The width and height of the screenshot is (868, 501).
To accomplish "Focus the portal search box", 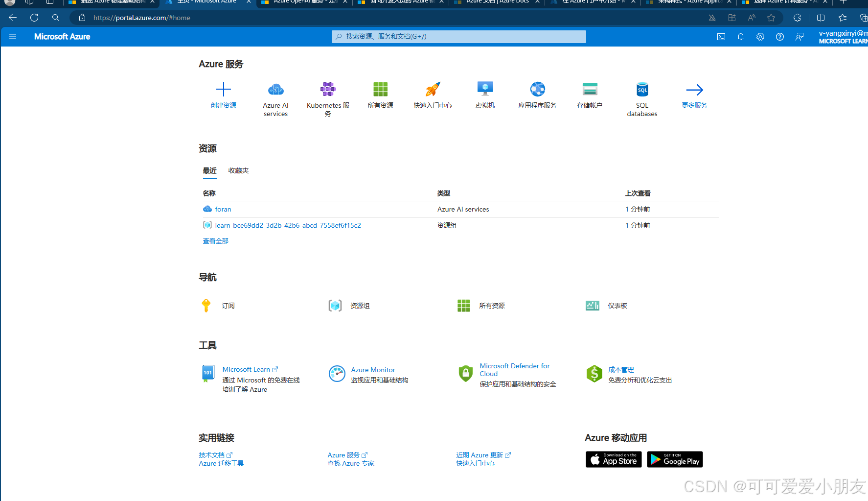I will coord(458,37).
